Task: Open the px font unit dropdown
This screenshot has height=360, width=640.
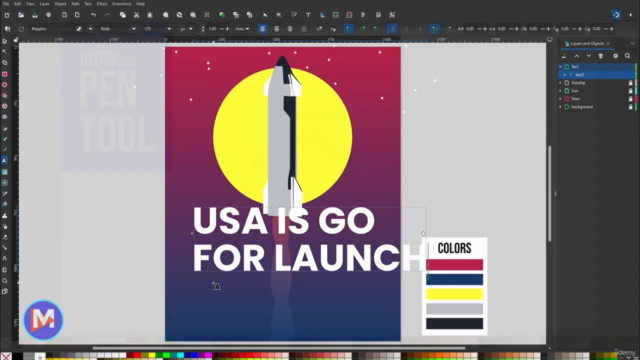Action: [186, 29]
